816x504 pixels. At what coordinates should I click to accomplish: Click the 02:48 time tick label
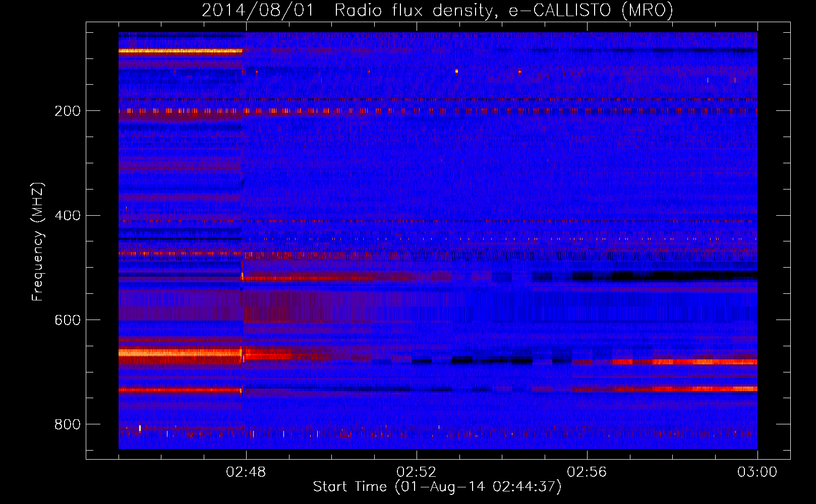(246, 472)
